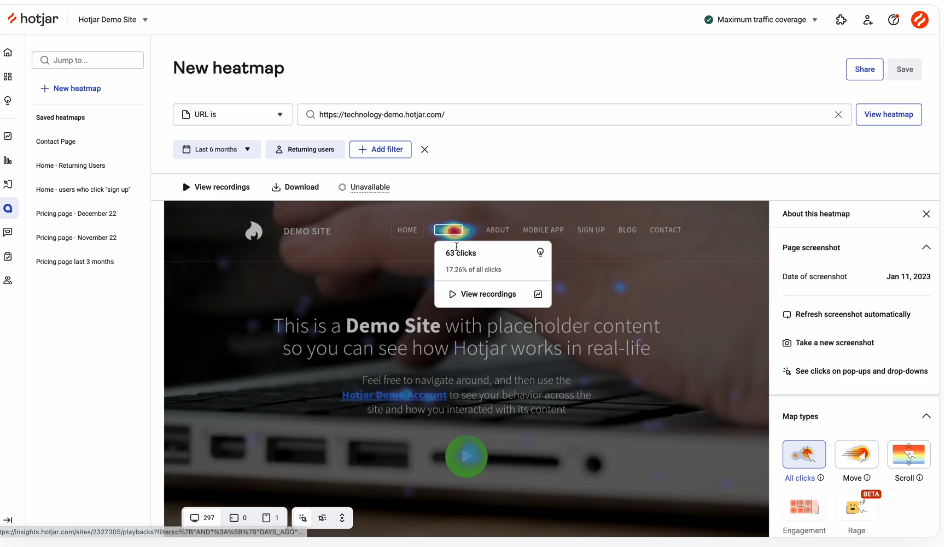Click the Save button
944x547 pixels.
(x=904, y=69)
